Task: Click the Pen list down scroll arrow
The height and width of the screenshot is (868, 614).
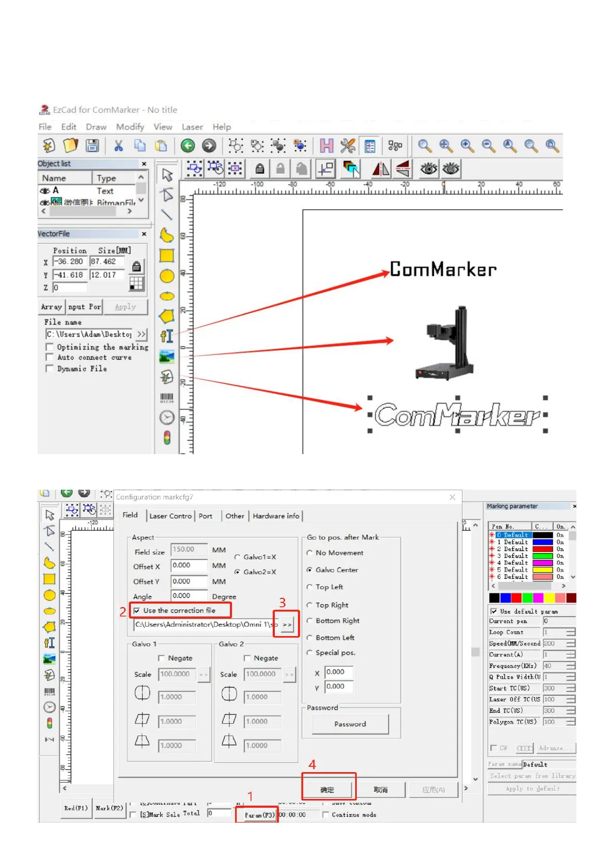Action: point(573,577)
